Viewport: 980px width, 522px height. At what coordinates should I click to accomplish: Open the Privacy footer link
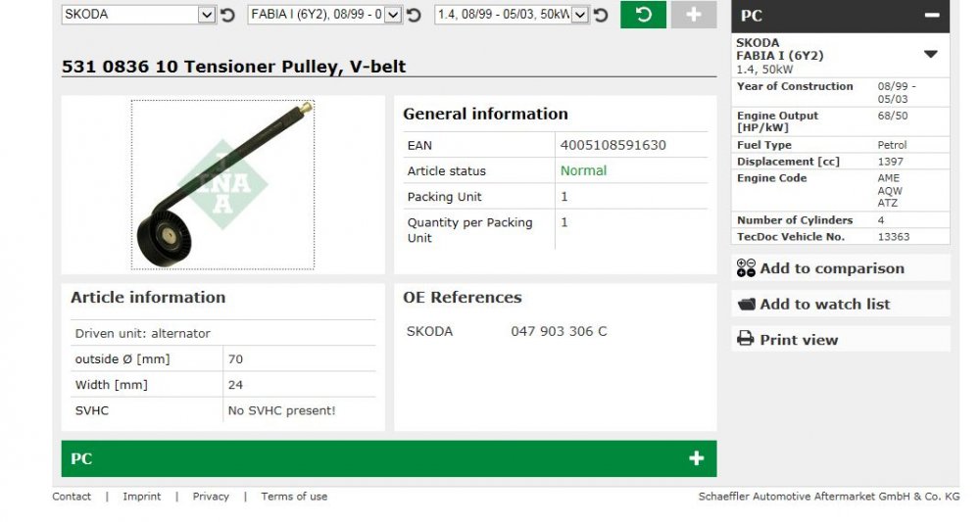coord(211,497)
